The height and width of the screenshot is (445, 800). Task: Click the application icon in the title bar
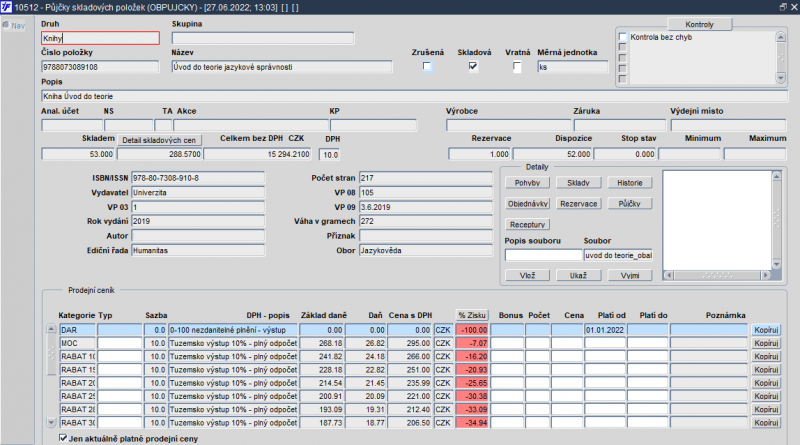point(6,7)
